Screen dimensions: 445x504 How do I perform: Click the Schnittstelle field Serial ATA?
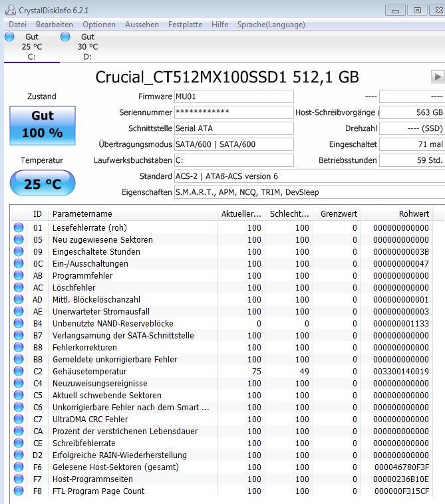pyautogui.click(x=233, y=128)
